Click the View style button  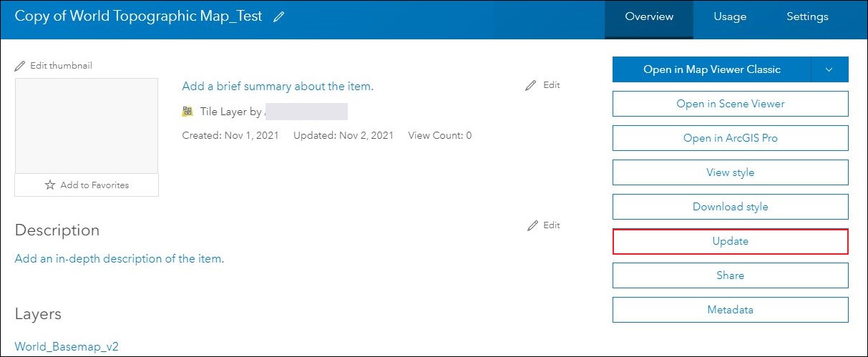pyautogui.click(x=731, y=172)
